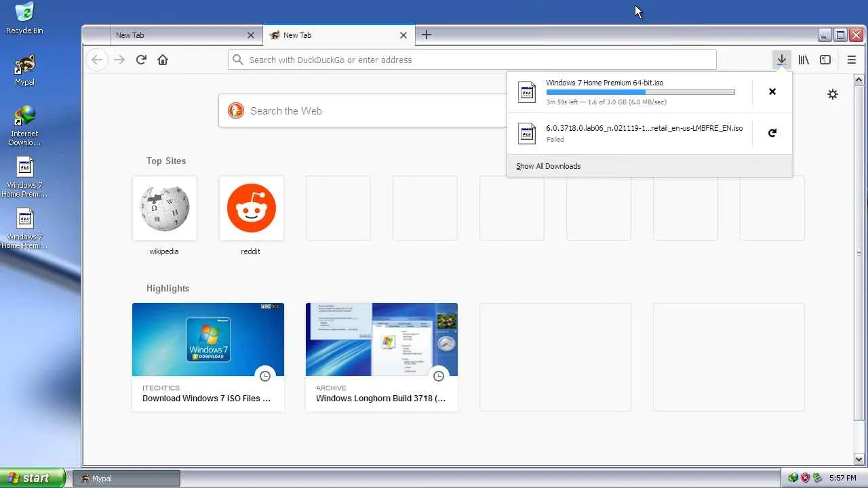Image resolution: width=868 pixels, height=488 pixels.
Task: Cancel the Windows 7 Home Premium download
Action: pyautogui.click(x=772, y=91)
